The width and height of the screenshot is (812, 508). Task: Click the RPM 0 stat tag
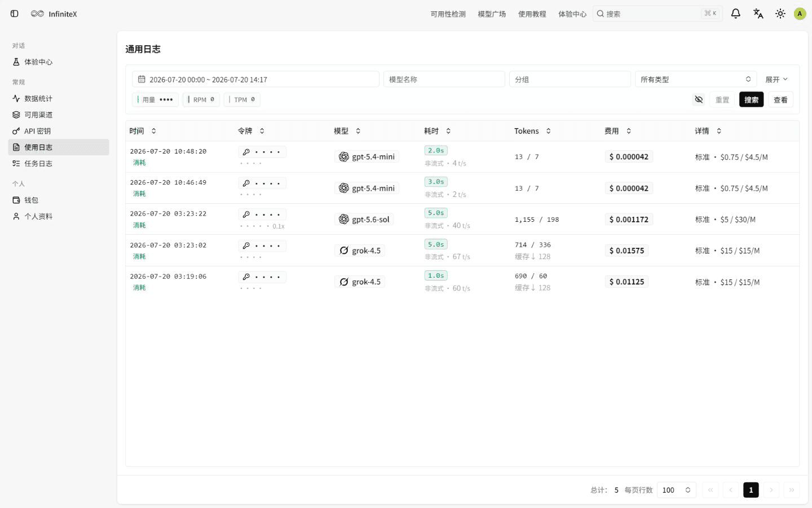pos(201,99)
